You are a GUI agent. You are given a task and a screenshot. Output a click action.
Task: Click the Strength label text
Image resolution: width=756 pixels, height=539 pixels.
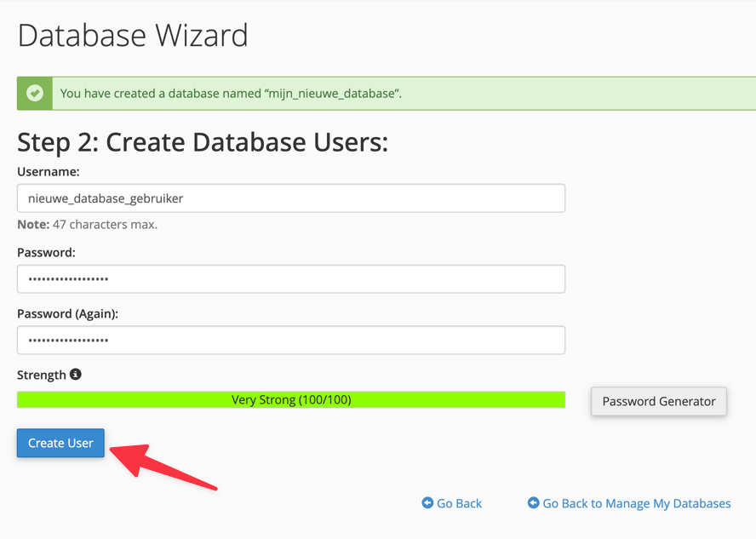41,375
